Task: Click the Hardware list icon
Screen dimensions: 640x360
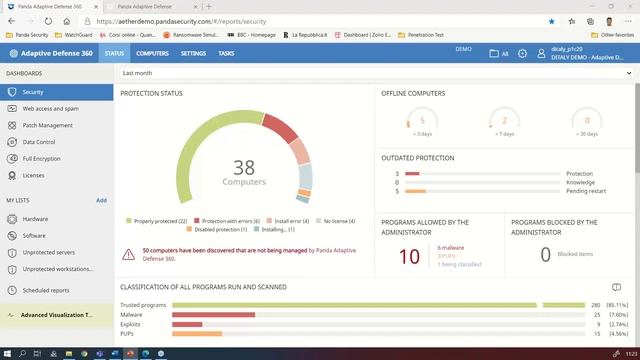Action: tap(12, 219)
